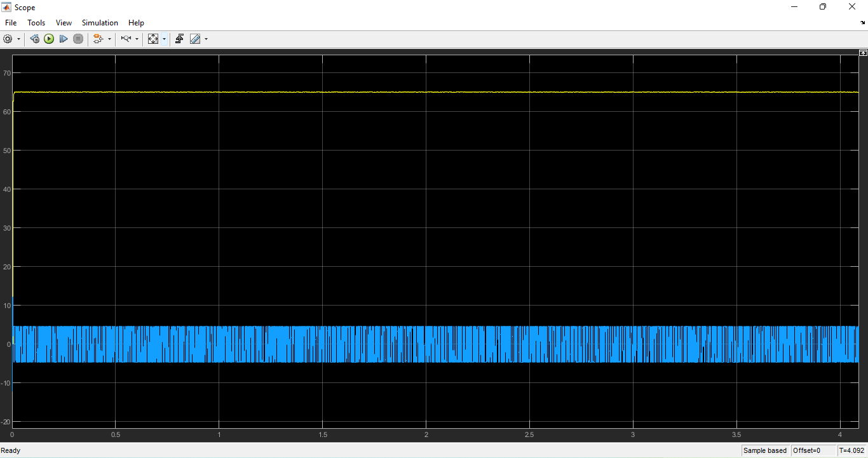Open the Help menu
The width and height of the screenshot is (868, 458).
(x=136, y=23)
